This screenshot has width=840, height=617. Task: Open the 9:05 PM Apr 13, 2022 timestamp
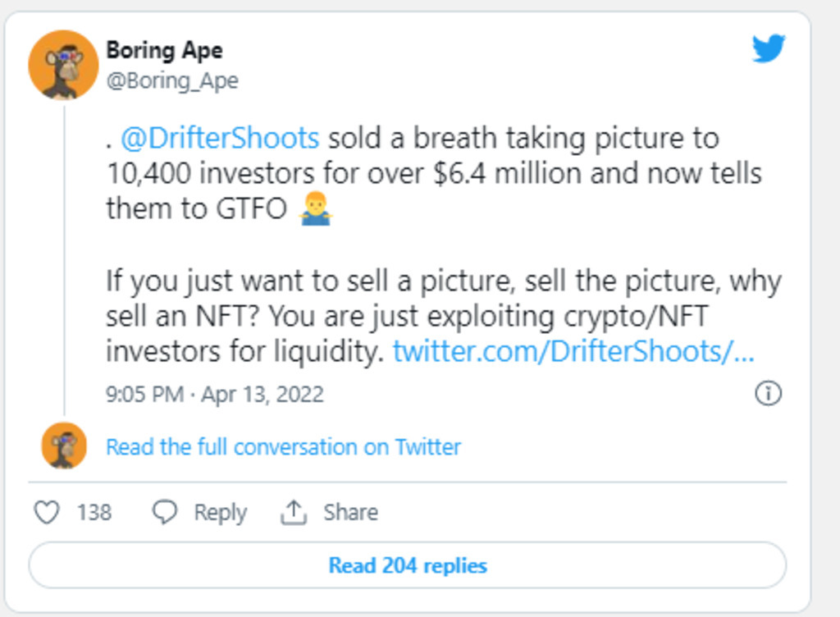click(215, 395)
